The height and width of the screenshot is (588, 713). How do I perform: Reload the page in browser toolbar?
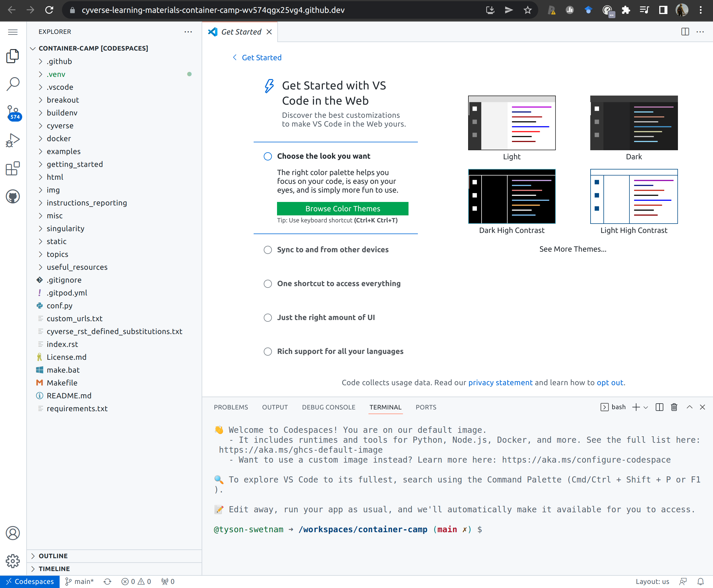tap(49, 10)
